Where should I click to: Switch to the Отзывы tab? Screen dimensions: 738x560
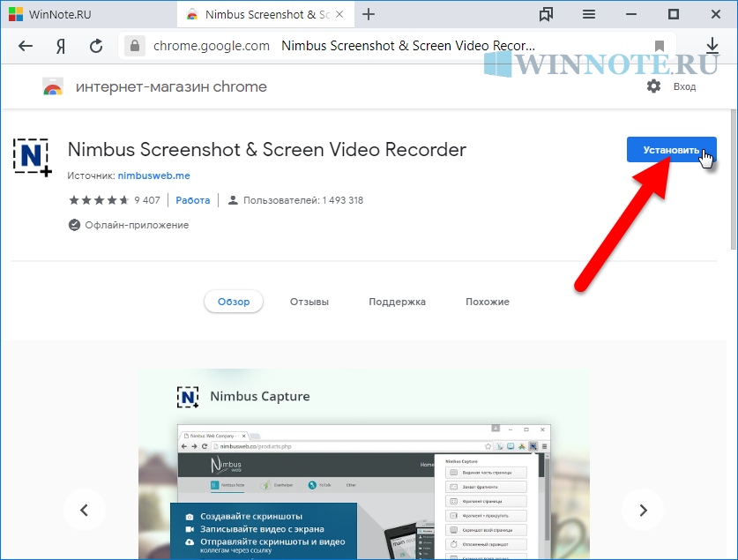click(309, 302)
